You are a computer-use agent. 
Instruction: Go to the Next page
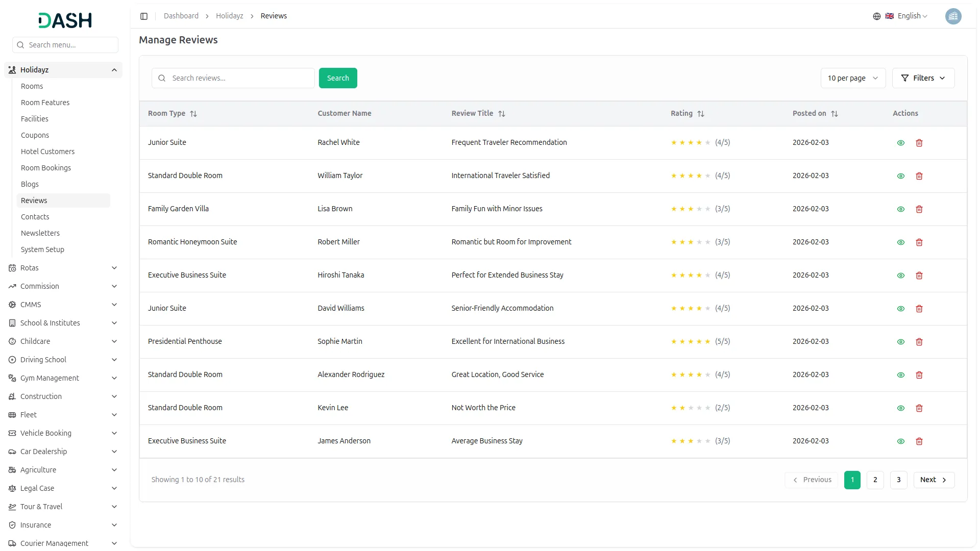click(x=934, y=480)
